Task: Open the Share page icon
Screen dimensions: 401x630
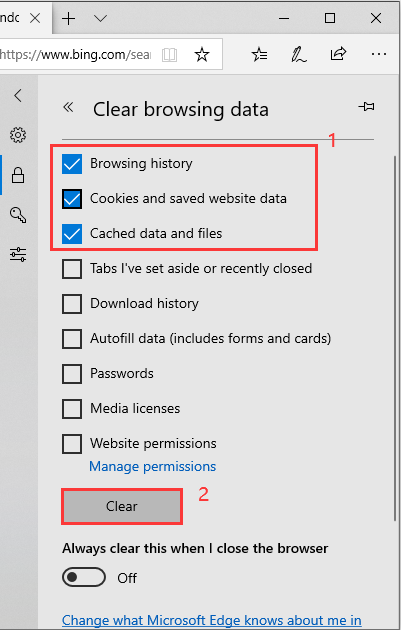Action: [338, 54]
